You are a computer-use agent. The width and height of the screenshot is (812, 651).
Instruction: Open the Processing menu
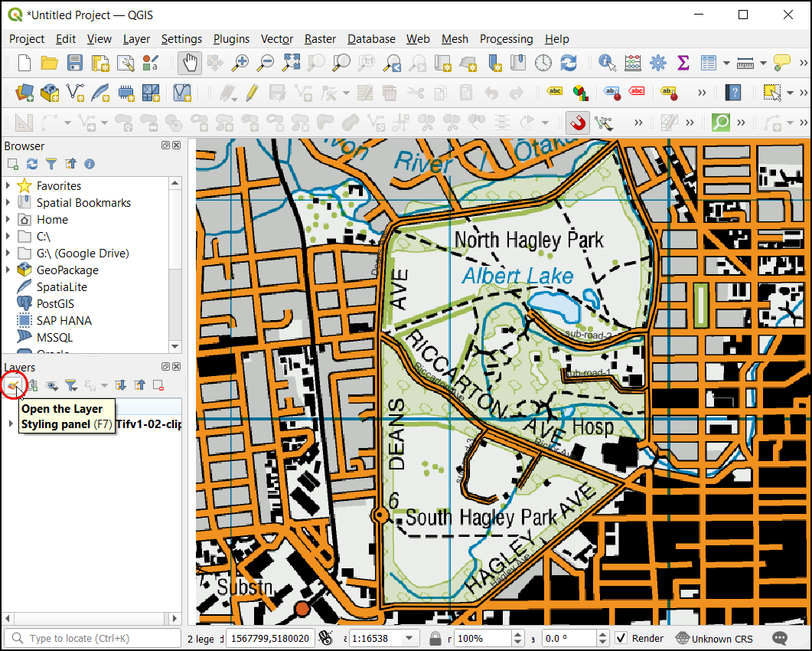[506, 39]
